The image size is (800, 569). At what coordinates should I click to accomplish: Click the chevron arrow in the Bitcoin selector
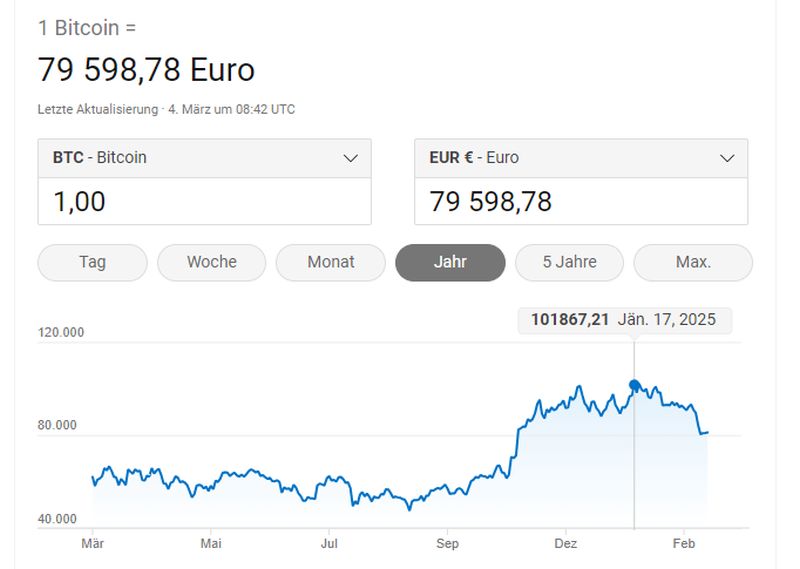click(350, 158)
